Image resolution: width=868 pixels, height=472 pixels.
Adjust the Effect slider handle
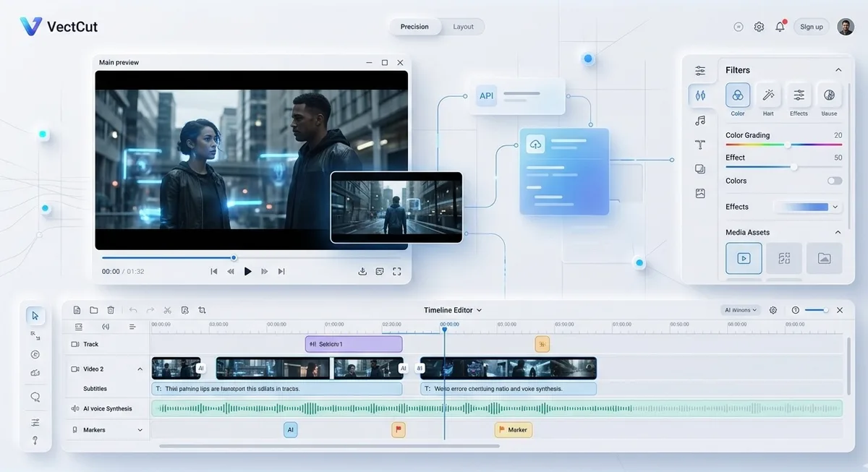793,167
